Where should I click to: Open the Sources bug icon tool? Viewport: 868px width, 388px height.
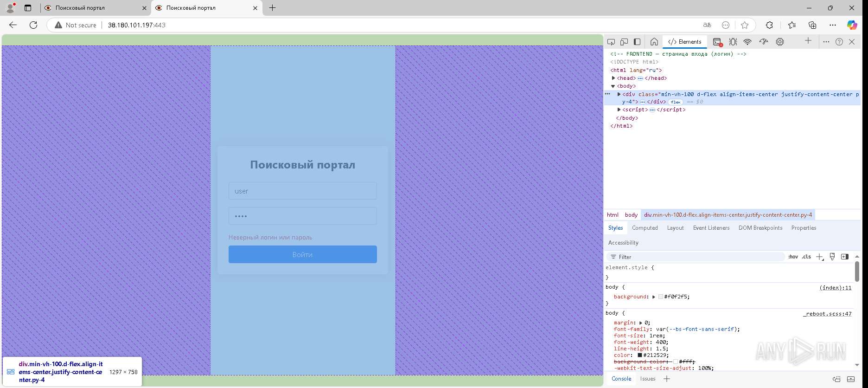(733, 42)
